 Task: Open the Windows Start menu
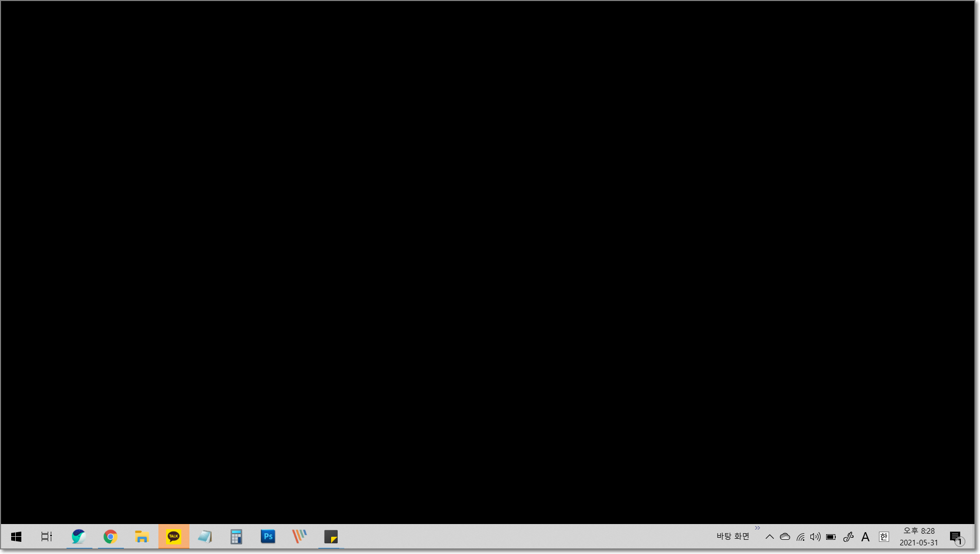pos(16,537)
